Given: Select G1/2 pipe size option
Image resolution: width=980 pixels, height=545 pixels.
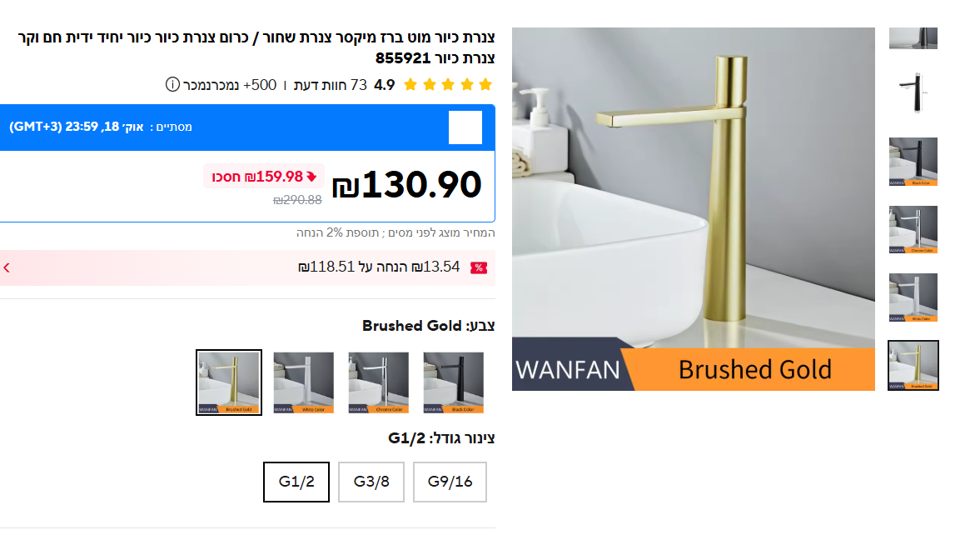Looking at the screenshot, I should pyautogui.click(x=296, y=482).
